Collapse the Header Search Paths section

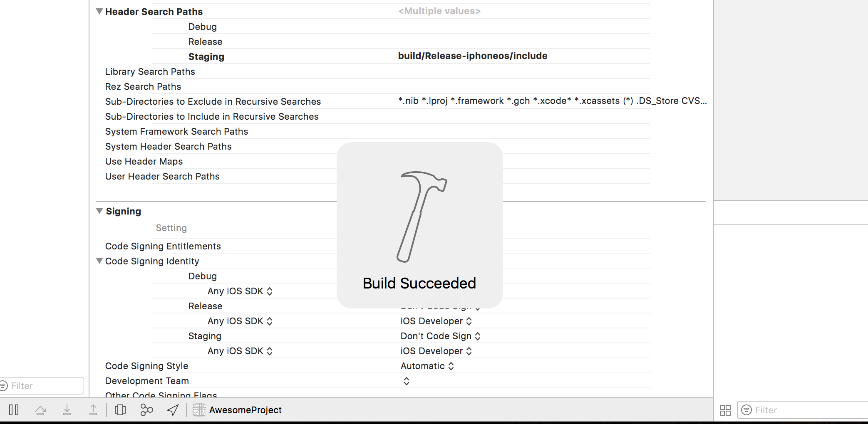[x=99, y=12]
